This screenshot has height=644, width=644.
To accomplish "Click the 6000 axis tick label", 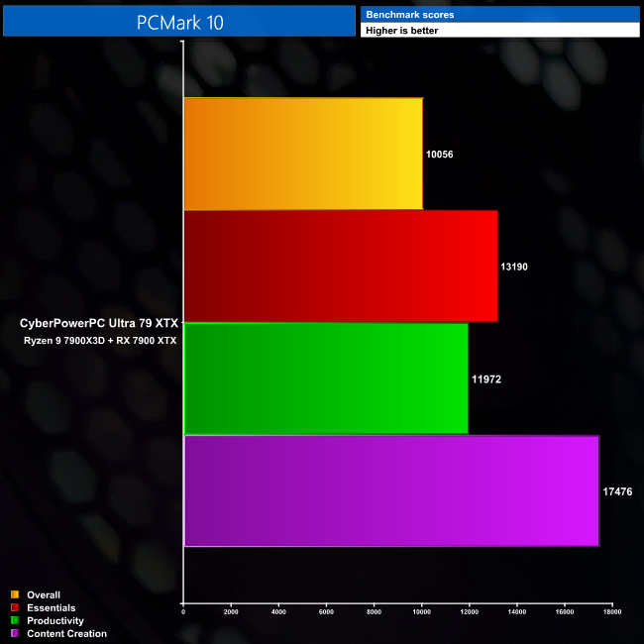I will tap(326, 612).
